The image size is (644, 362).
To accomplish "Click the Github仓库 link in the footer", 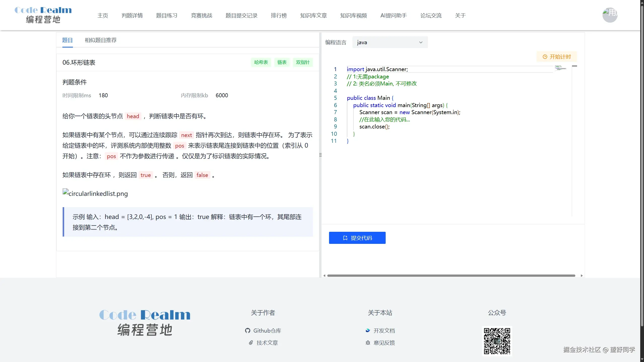I will [x=267, y=331].
